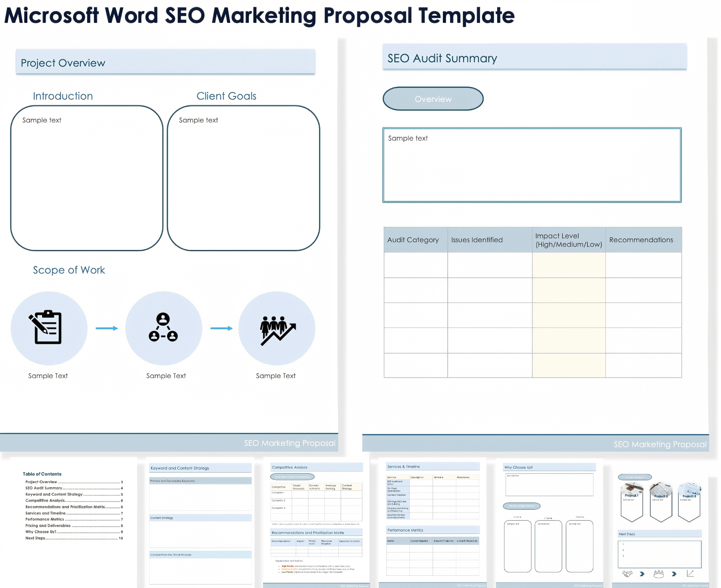Open the Competitive Analysis contents entry

click(74, 500)
